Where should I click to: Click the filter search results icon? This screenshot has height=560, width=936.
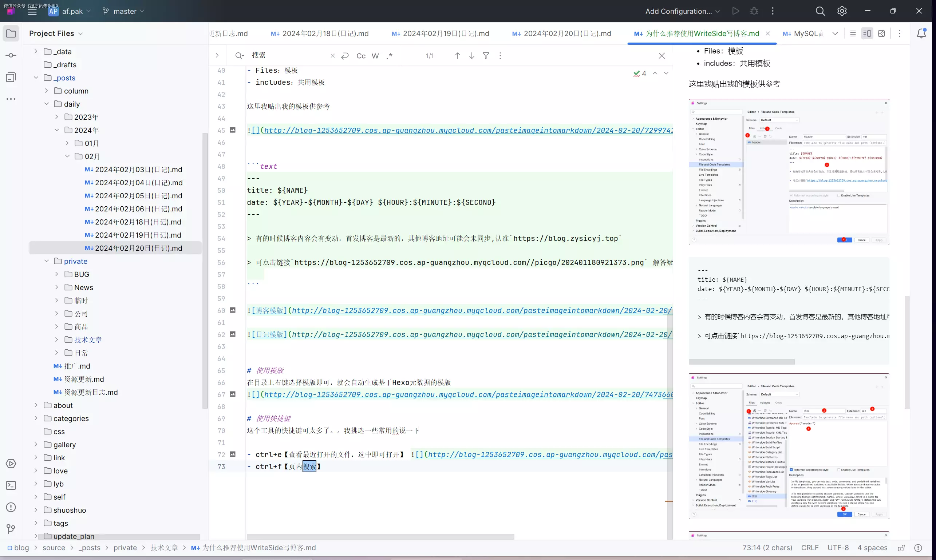[486, 56]
